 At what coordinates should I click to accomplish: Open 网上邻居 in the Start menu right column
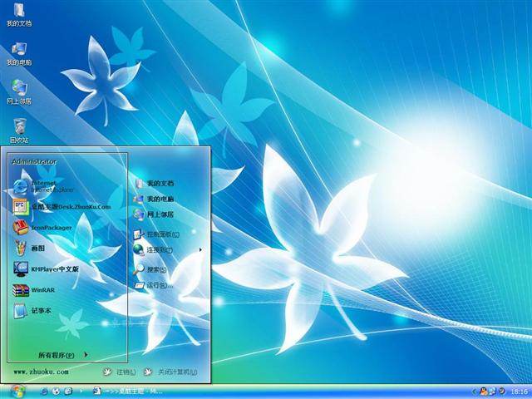[155, 214]
